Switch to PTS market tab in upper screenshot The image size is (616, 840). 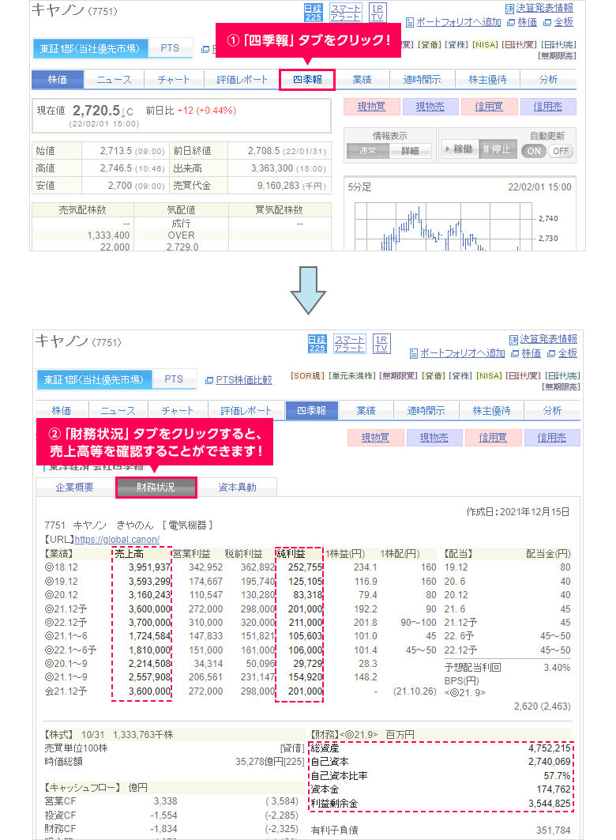(170, 47)
